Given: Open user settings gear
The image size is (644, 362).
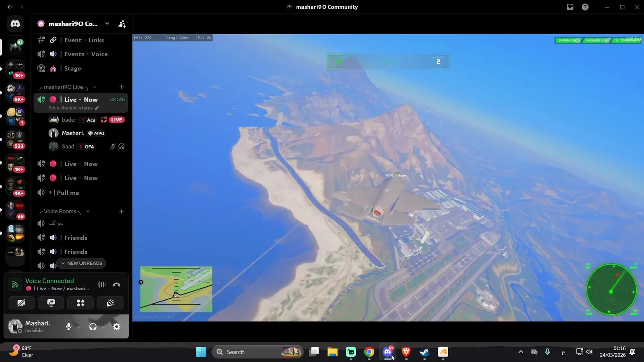Looking at the screenshot, I should (116, 327).
